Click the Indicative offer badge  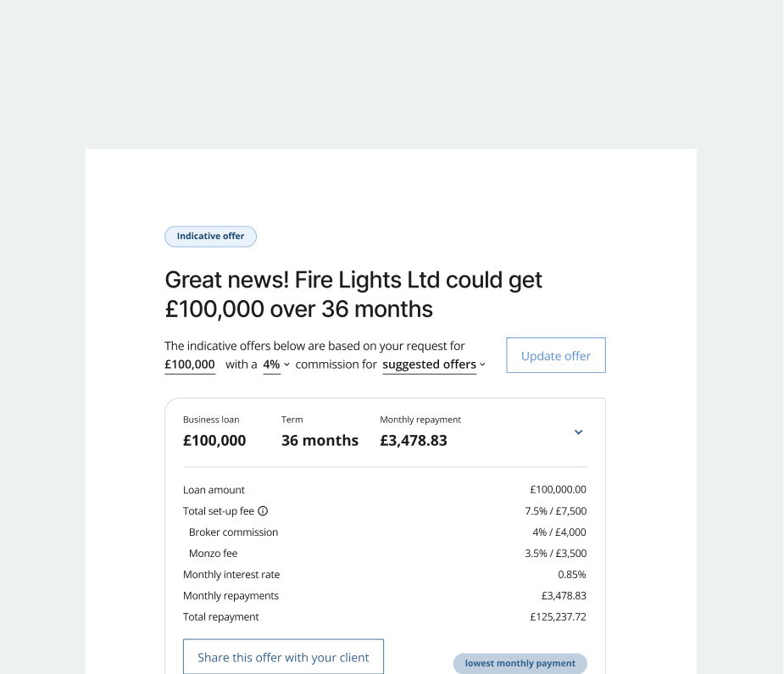[210, 237]
